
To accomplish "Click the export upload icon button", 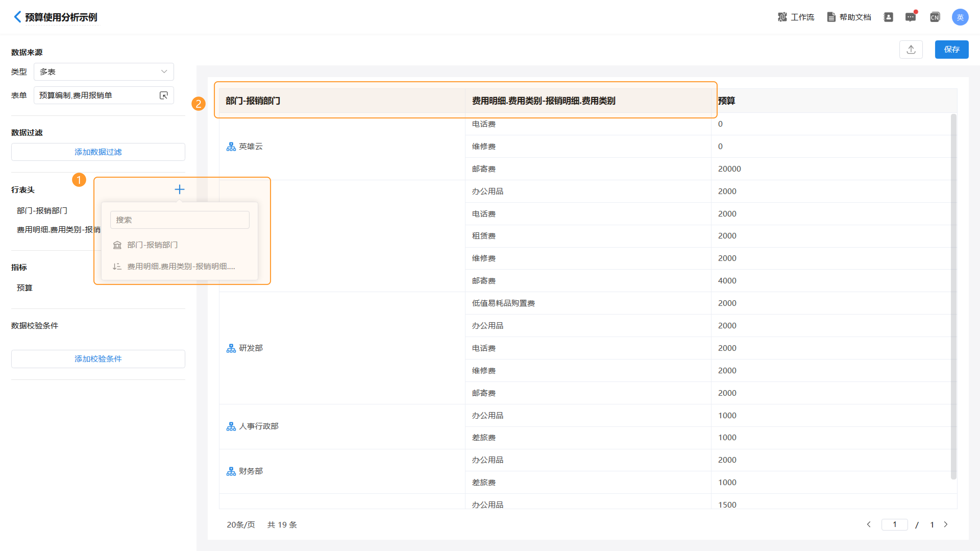I will click(x=911, y=50).
